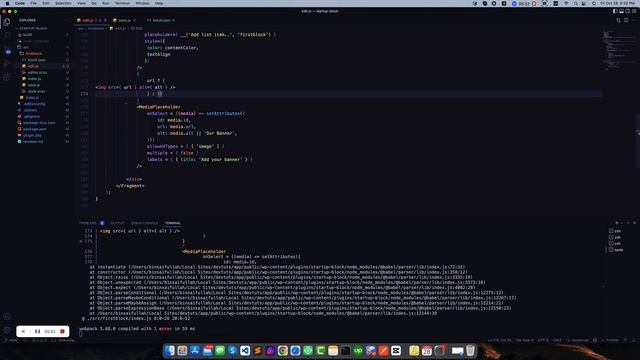Open the Terminal menu in menu bar
The width and height of the screenshot is (640, 360).
coord(122,3)
